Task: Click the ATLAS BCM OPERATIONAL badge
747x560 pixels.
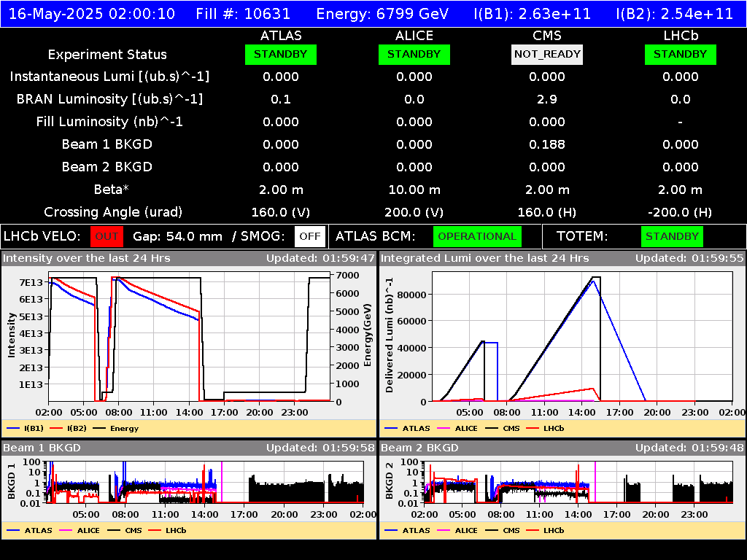Action: (477, 236)
